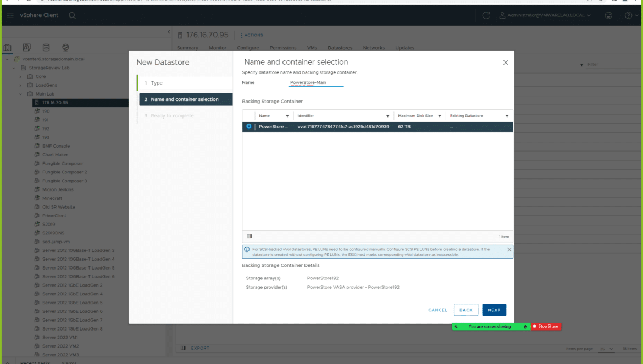
Task: Click the NEXT button
Action: coord(494,310)
